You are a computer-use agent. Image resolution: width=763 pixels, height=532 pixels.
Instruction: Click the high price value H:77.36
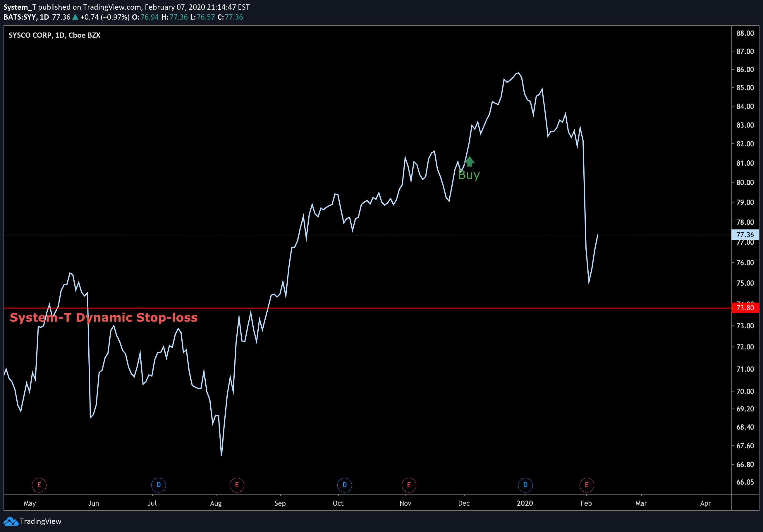(174, 17)
